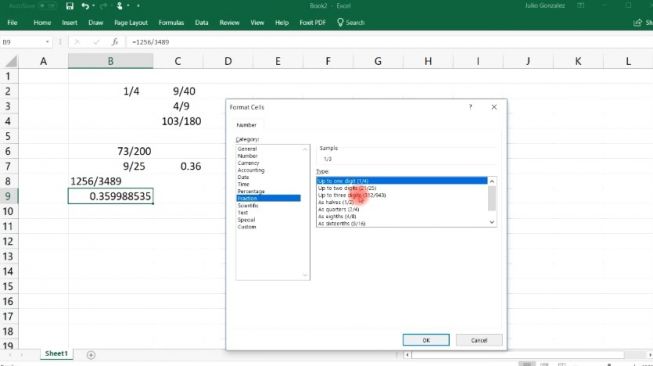The height and width of the screenshot is (366, 653).
Task: Click the Save icon in title bar
Action: pos(70,6)
